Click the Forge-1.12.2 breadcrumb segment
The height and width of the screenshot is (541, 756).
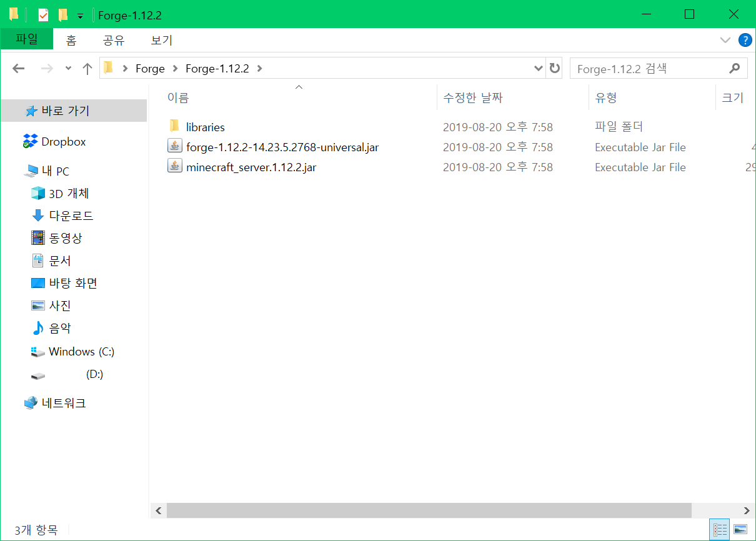(x=217, y=69)
